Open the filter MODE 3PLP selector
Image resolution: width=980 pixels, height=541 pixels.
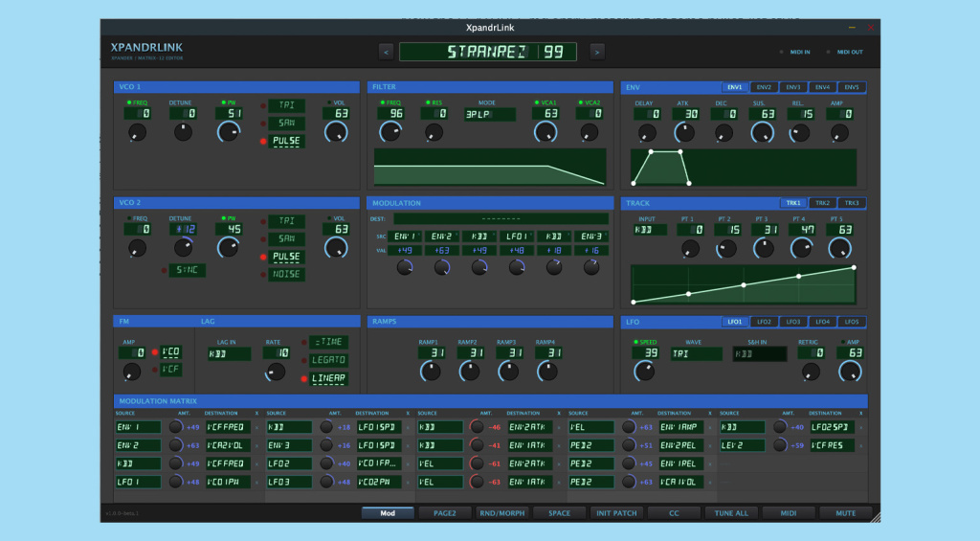click(x=489, y=115)
